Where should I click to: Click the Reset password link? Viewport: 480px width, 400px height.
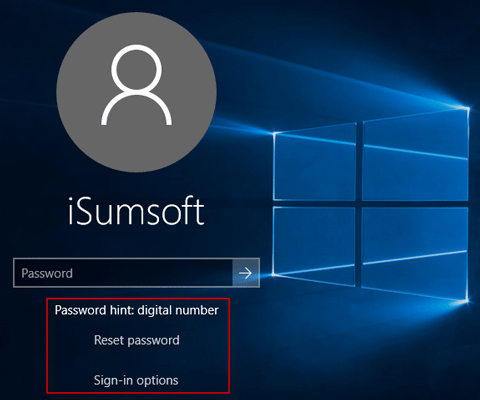click(137, 340)
